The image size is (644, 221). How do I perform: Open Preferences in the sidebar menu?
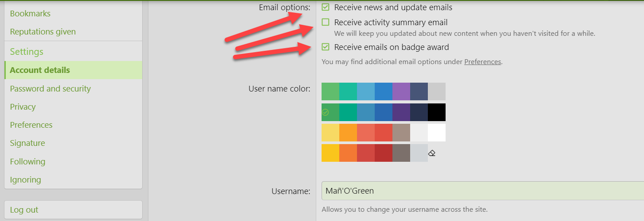coord(31,125)
